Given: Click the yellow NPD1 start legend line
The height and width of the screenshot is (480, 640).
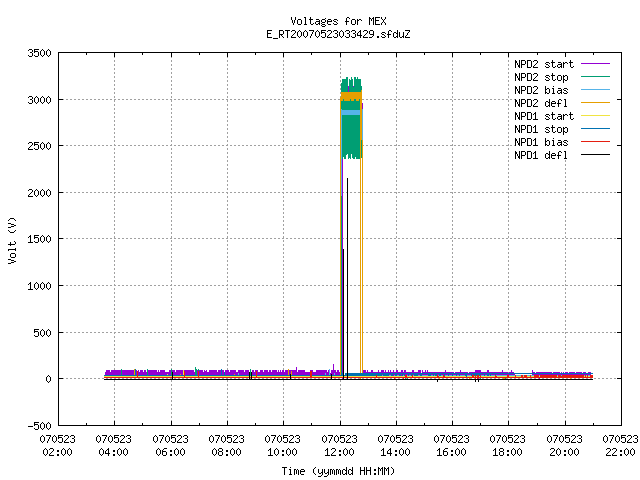Looking at the screenshot, I should click(x=596, y=116).
